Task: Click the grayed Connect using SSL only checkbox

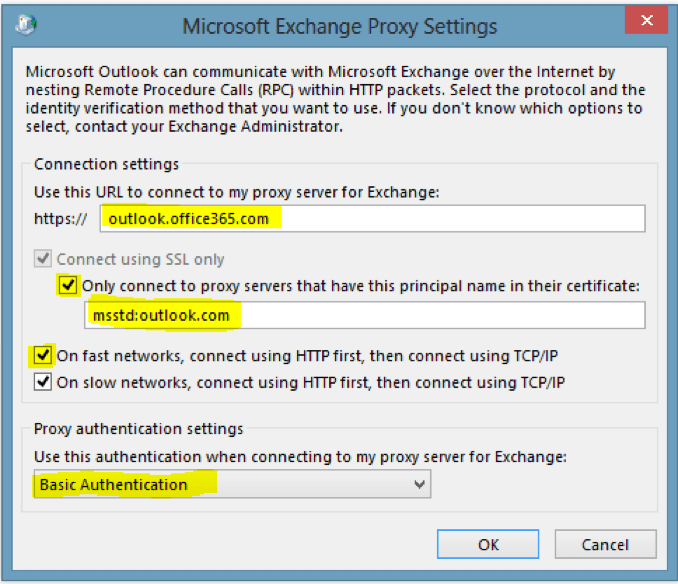Action: pyautogui.click(x=43, y=258)
